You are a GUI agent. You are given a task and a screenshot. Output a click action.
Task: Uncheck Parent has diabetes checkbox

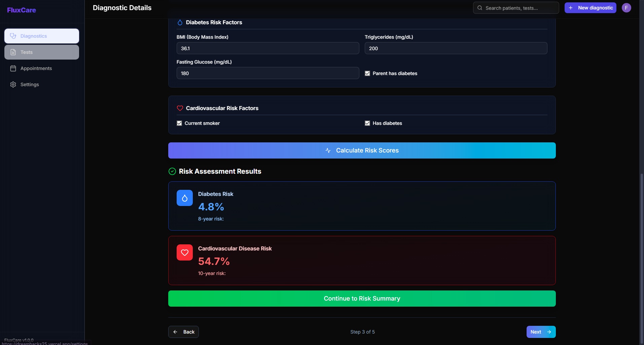click(367, 73)
